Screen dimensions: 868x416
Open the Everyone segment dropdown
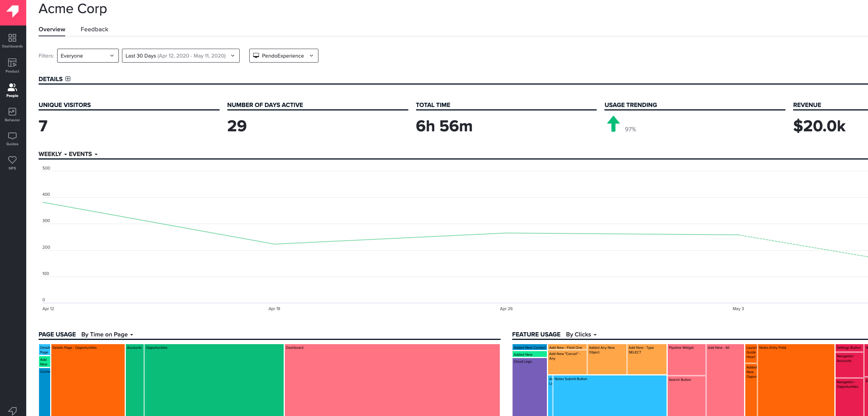point(88,56)
